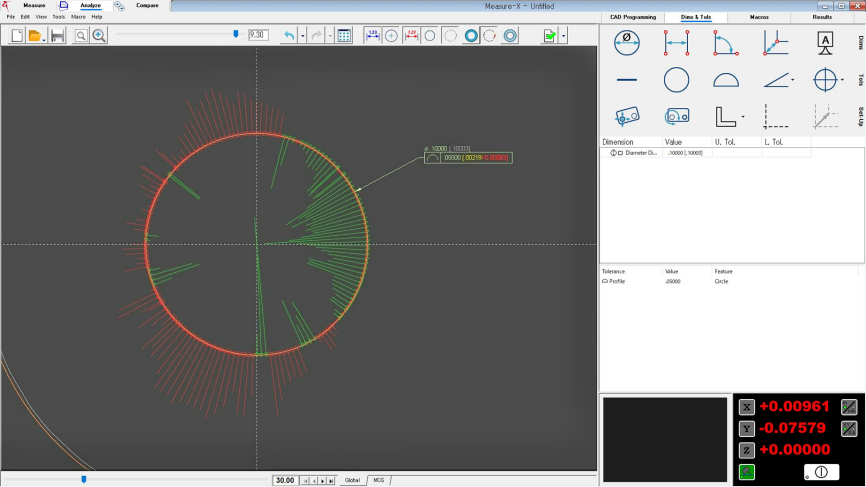Click the double concentric ring icon
The width and height of the screenshot is (866, 487).
pos(510,36)
